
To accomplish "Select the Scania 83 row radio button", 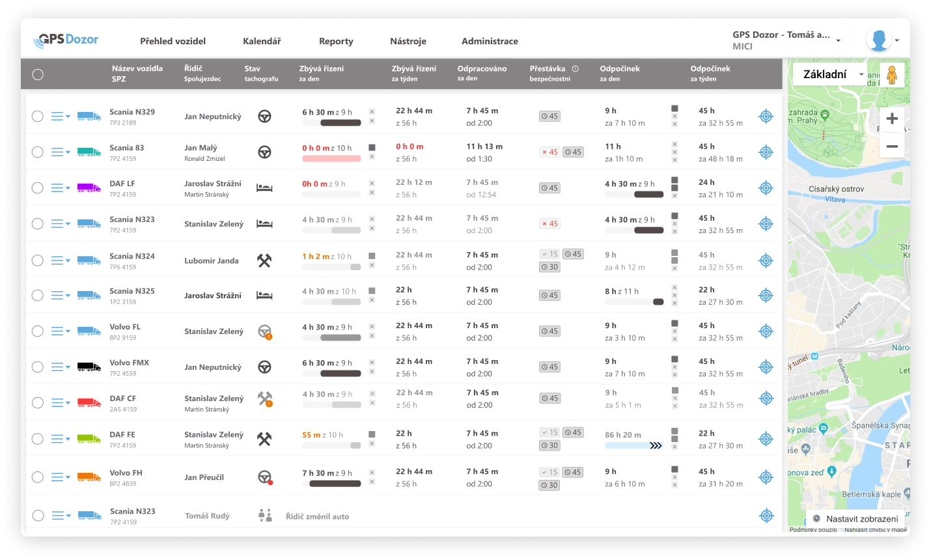I will coord(38,152).
